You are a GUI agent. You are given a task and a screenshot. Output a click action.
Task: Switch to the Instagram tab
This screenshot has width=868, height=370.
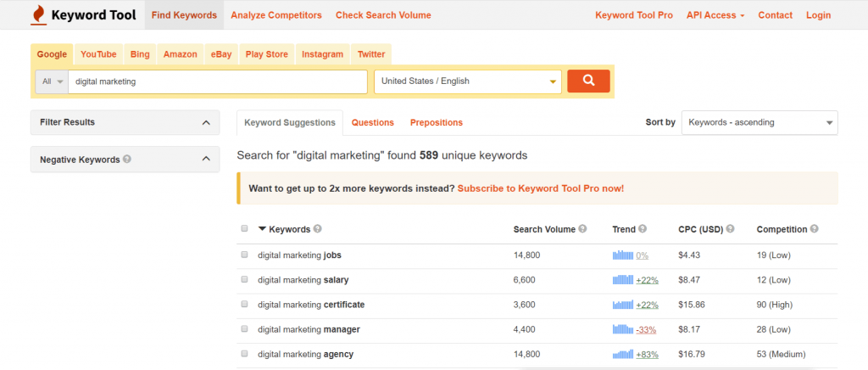point(323,54)
